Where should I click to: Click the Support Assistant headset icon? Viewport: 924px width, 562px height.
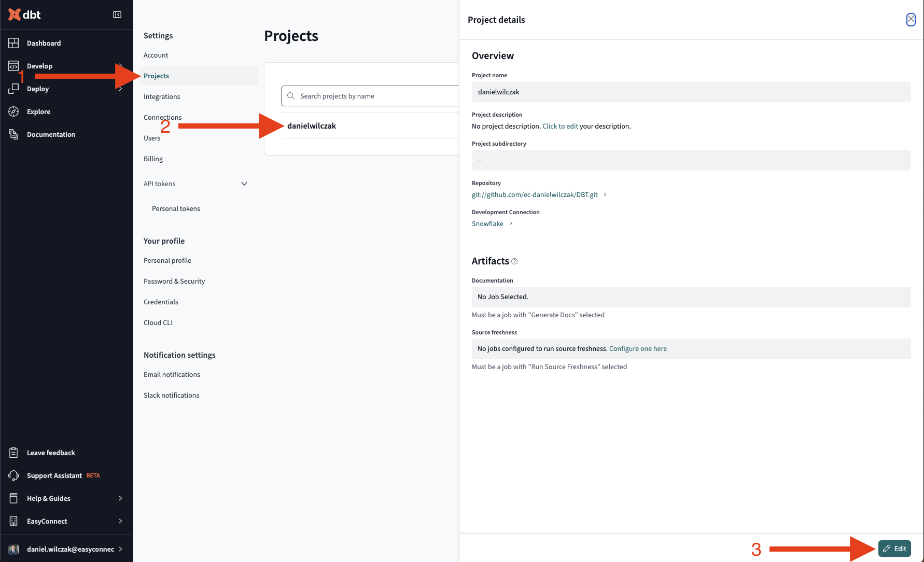click(13, 475)
